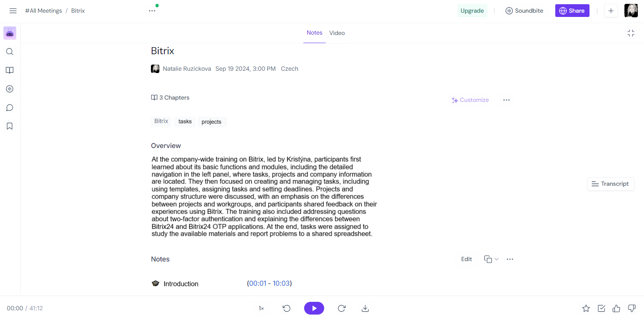Viewport: 644px width, 323px height.
Task: Click the Upgrade button
Action: click(x=472, y=11)
